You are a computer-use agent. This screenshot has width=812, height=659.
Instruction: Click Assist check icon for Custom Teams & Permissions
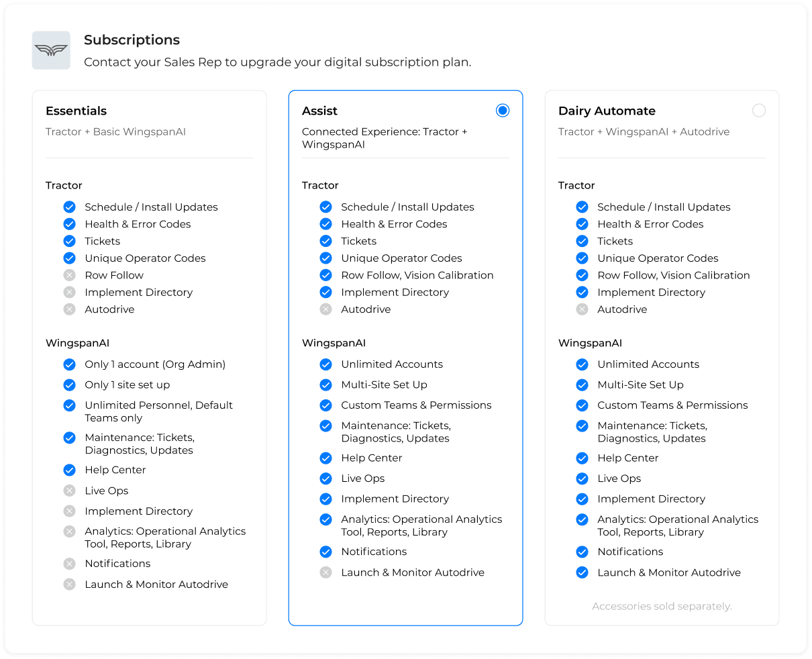[325, 405]
